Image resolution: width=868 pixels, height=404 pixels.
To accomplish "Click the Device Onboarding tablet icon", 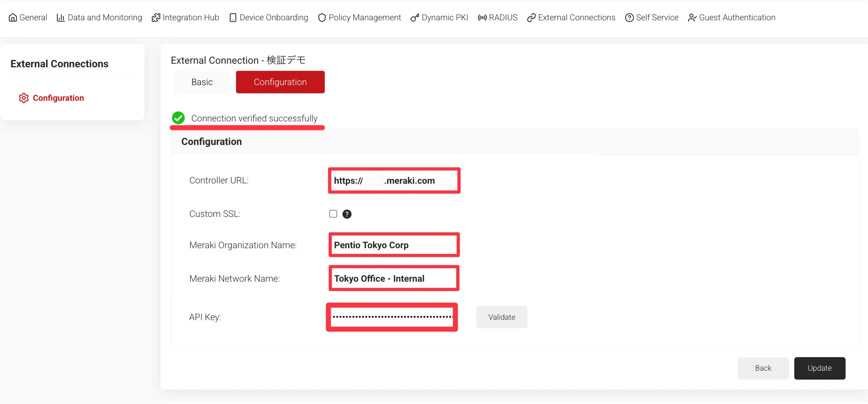I will coord(233,18).
